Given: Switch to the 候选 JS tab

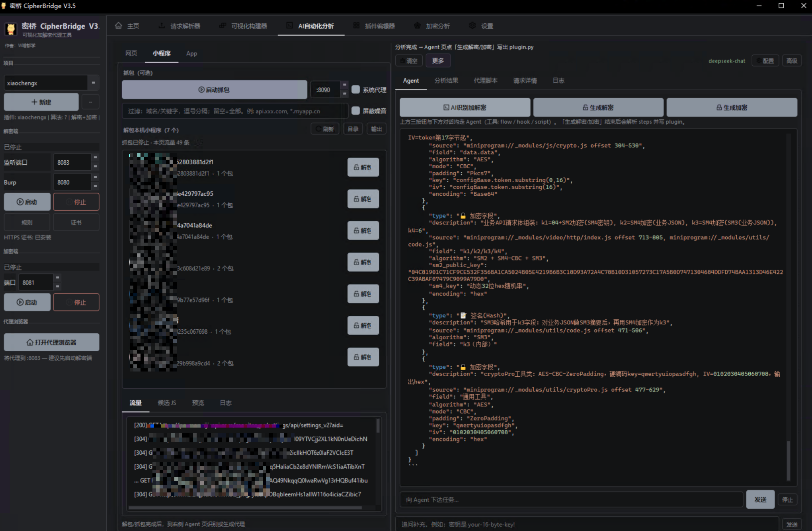Looking at the screenshot, I should click(x=167, y=403).
